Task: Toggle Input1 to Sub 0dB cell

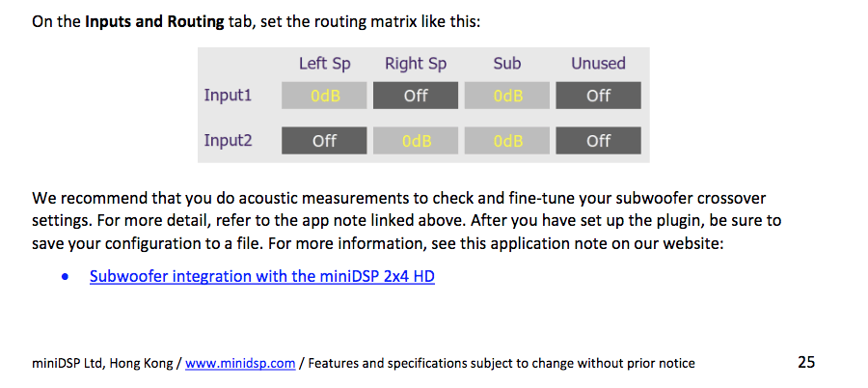Action: point(507,96)
